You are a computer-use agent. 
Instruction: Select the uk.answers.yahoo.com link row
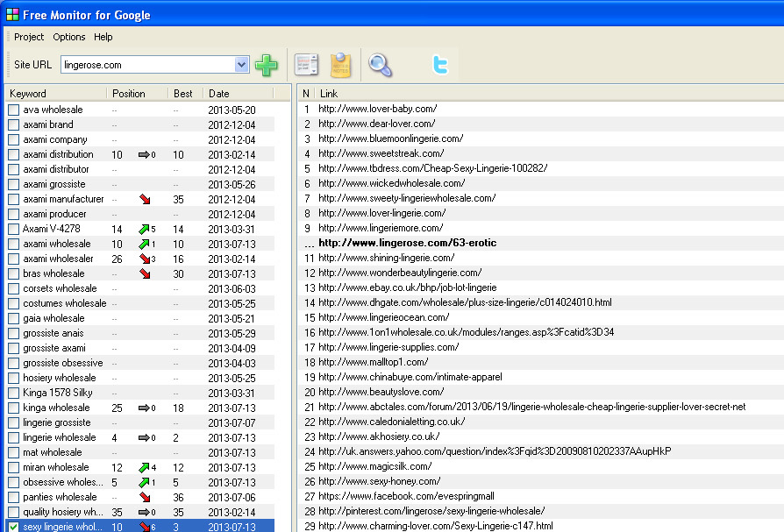tap(541, 451)
